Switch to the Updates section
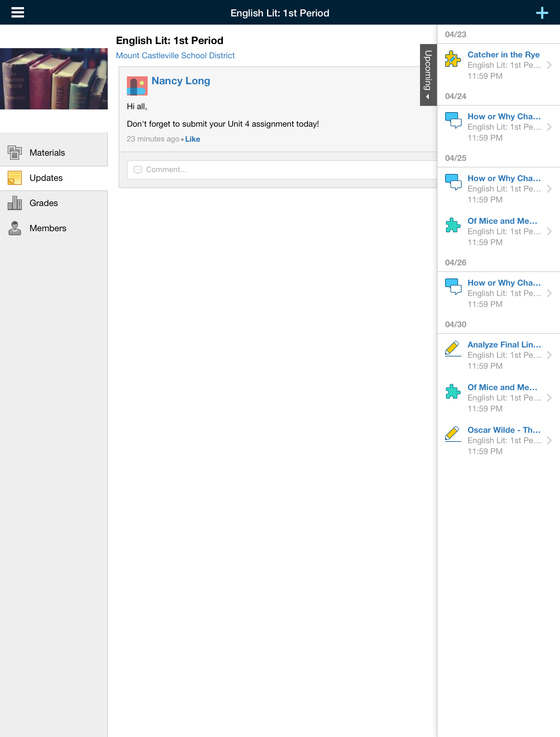The image size is (560, 737). click(x=46, y=178)
